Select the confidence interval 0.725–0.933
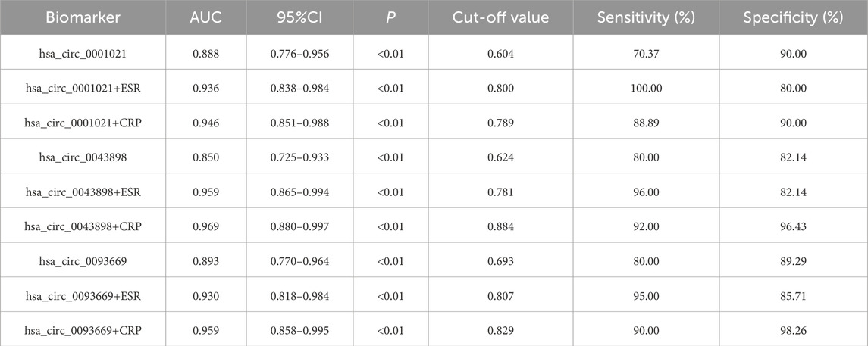This screenshot has height=346, width=868. 292,162
